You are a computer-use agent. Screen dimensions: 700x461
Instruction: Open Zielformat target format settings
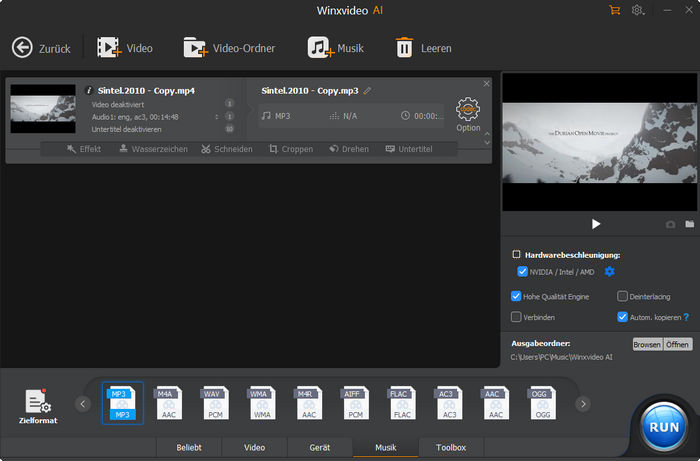(x=38, y=403)
